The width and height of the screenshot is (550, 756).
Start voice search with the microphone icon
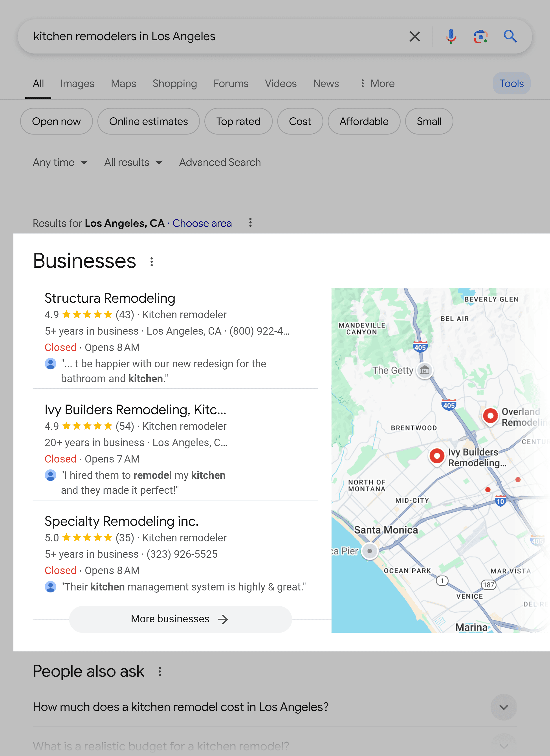[451, 36]
